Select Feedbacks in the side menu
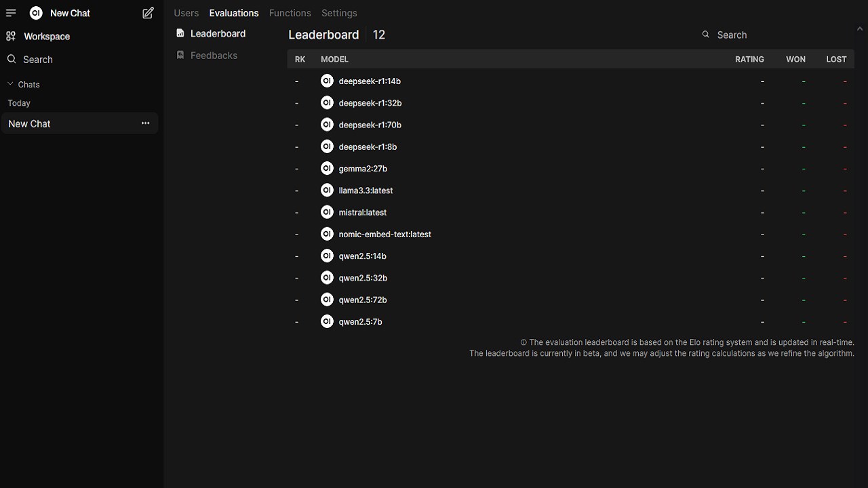This screenshot has width=868, height=488. click(214, 55)
